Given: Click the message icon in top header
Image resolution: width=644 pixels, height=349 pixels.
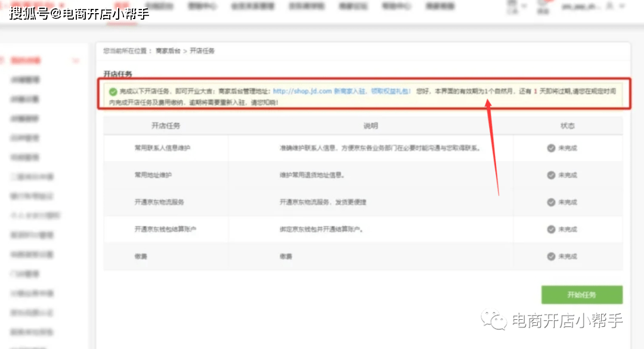Looking at the screenshot, I should tap(543, 5).
